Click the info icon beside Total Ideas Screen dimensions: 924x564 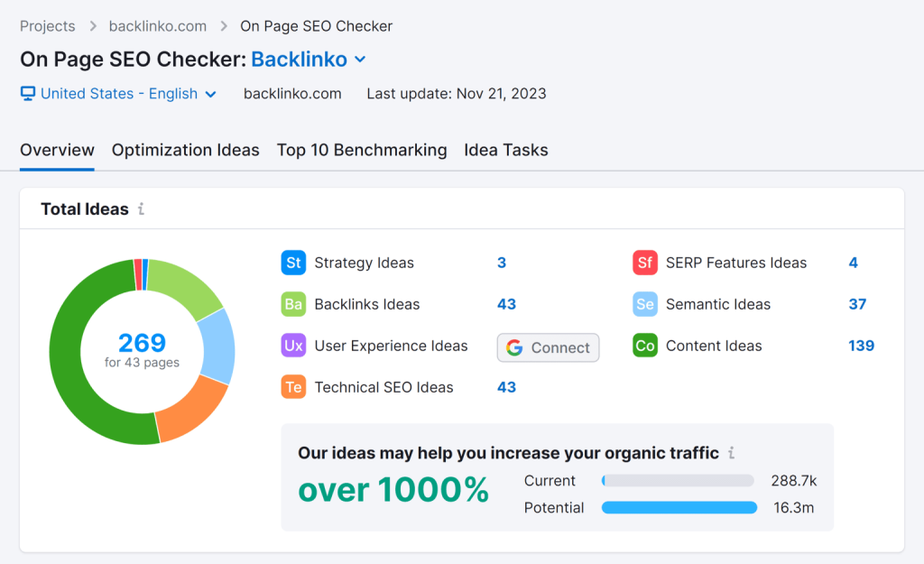click(x=142, y=209)
